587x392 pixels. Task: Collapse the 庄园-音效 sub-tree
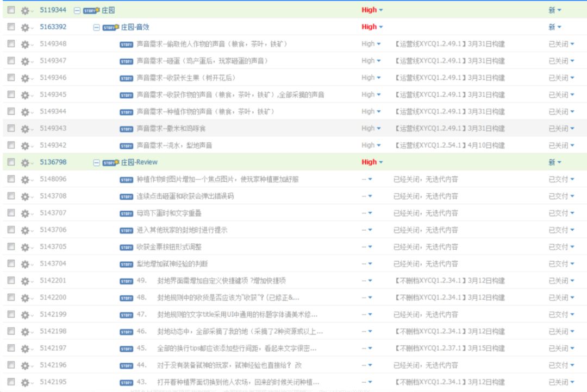point(96,27)
